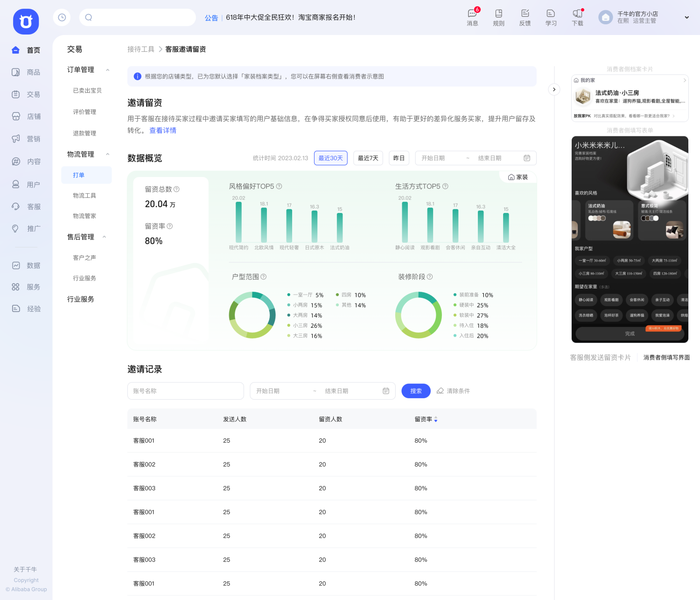Open 经验 in left sidebar
700x600 pixels.
pos(26,309)
